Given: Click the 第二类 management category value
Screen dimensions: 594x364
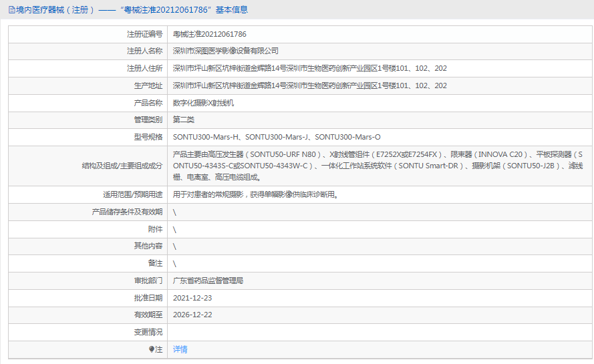Looking at the screenshot, I should [x=183, y=120].
